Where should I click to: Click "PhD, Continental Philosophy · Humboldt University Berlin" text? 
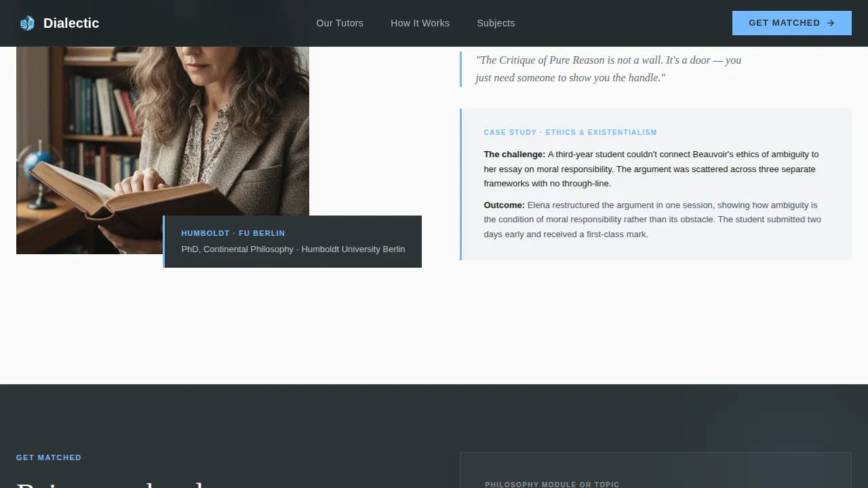[x=293, y=249]
